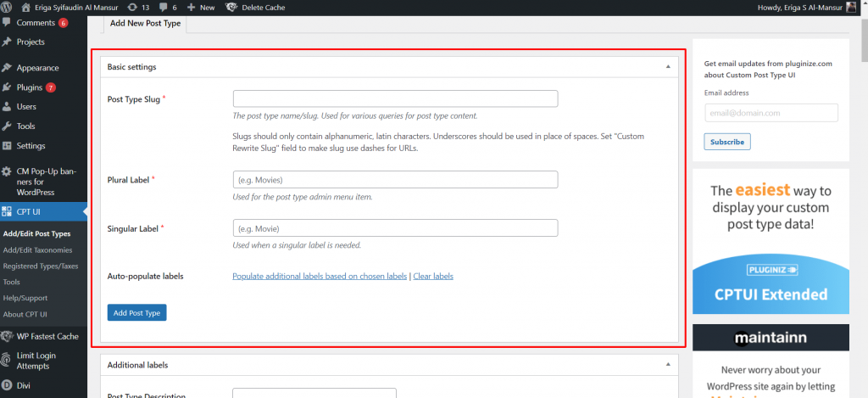
Task: Click the Email address field
Action: tap(771, 113)
